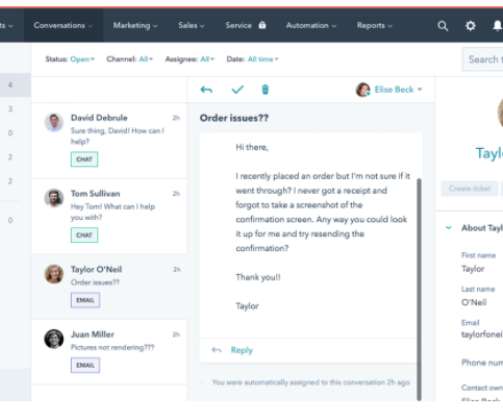
Task: Click the message pane vertical scrollbar
Action: (419, 289)
